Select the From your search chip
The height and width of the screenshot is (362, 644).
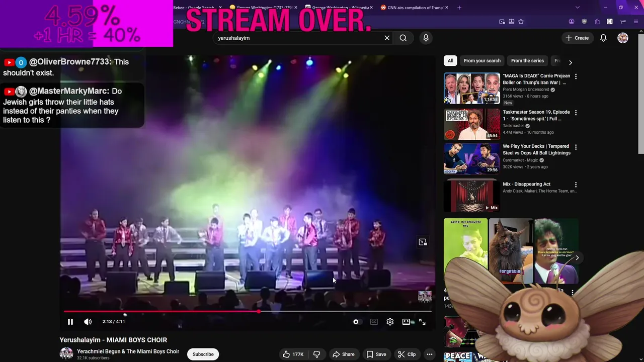[x=482, y=61]
